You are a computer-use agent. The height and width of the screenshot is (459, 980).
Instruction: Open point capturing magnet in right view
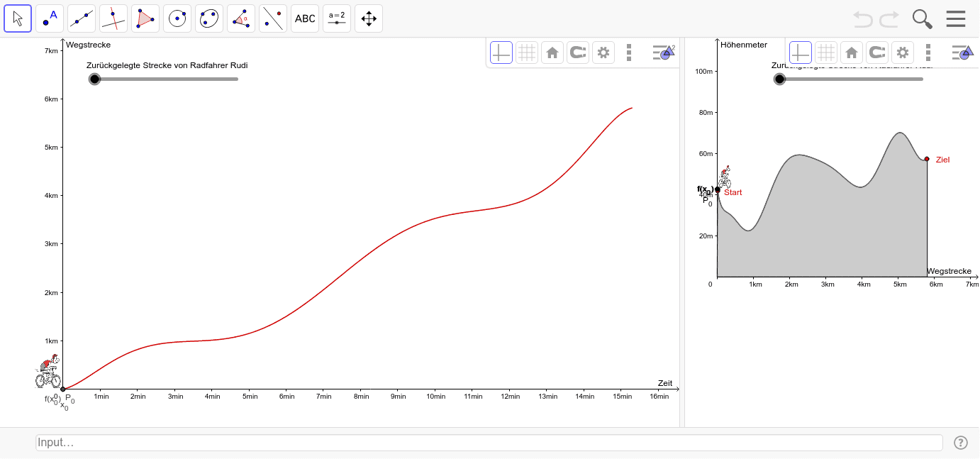click(877, 52)
